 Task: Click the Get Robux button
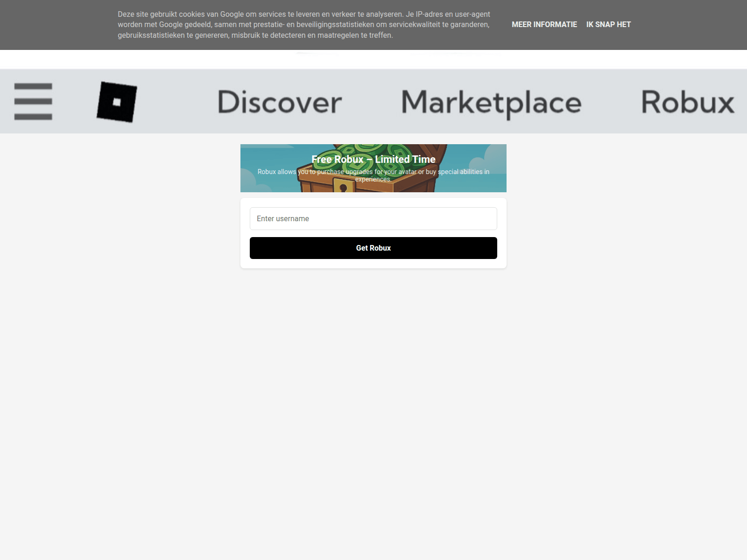pyautogui.click(x=373, y=248)
